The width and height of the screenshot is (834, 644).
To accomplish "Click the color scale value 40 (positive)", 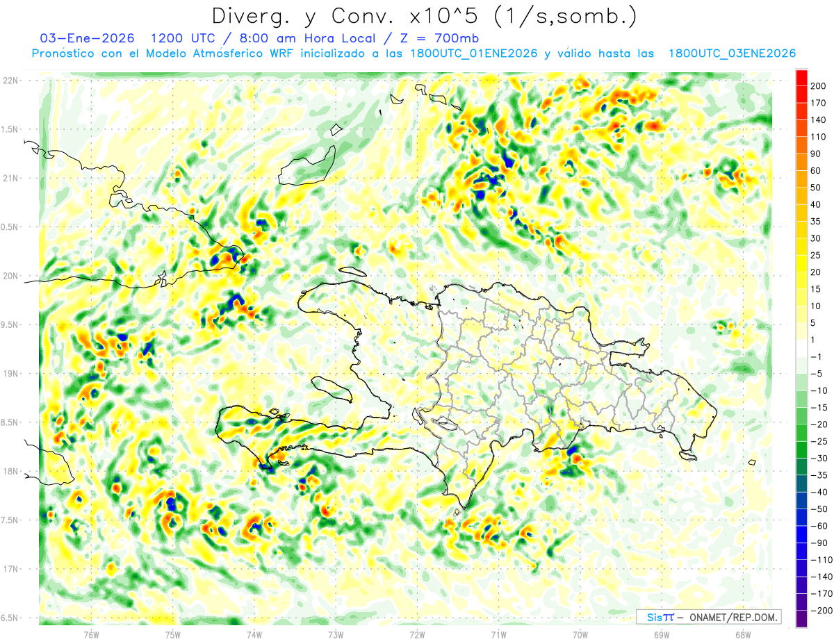I will [817, 204].
